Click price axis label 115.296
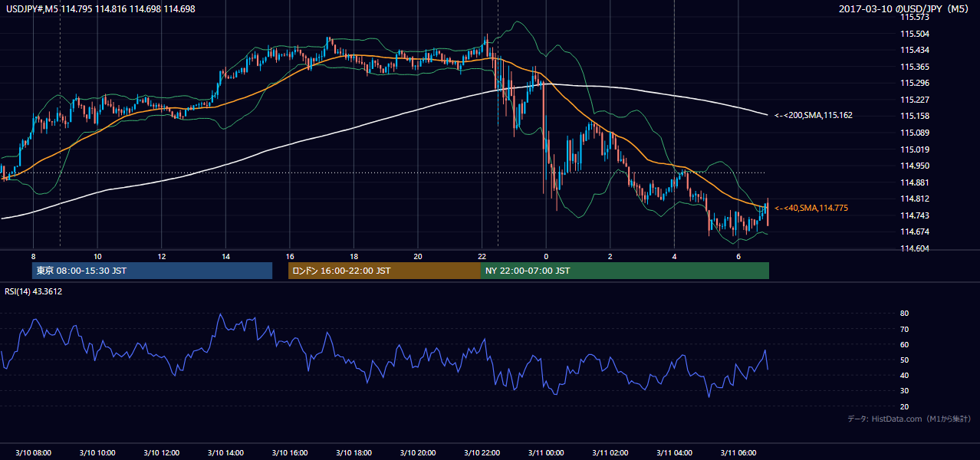 [x=914, y=83]
